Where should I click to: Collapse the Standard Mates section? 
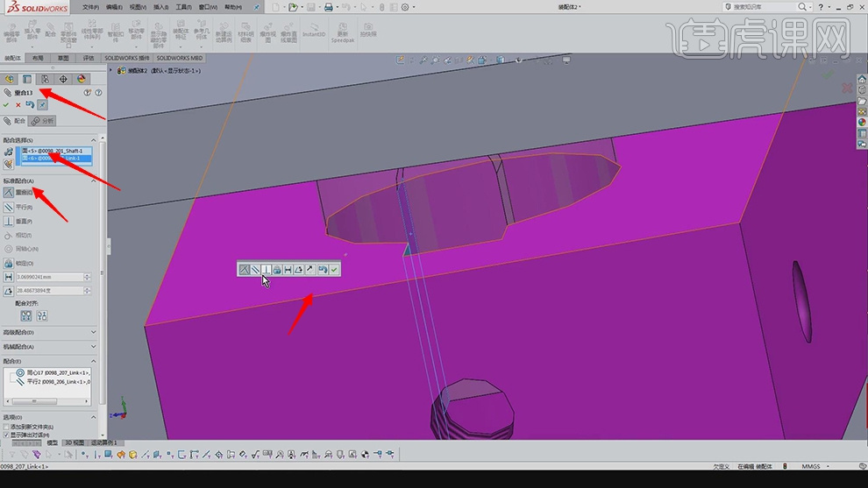point(94,180)
